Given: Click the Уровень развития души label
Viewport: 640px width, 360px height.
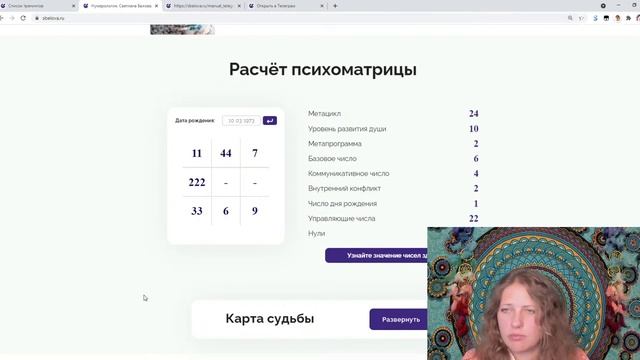Looking at the screenshot, I should tap(347, 129).
